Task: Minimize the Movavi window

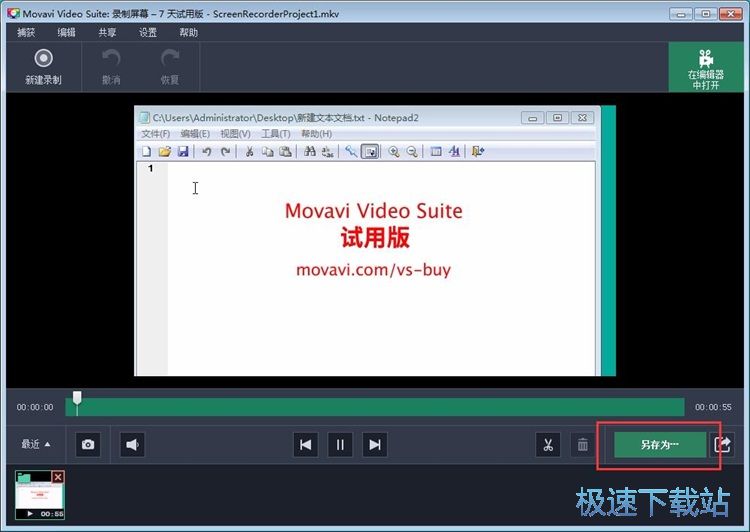Action: [681, 14]
